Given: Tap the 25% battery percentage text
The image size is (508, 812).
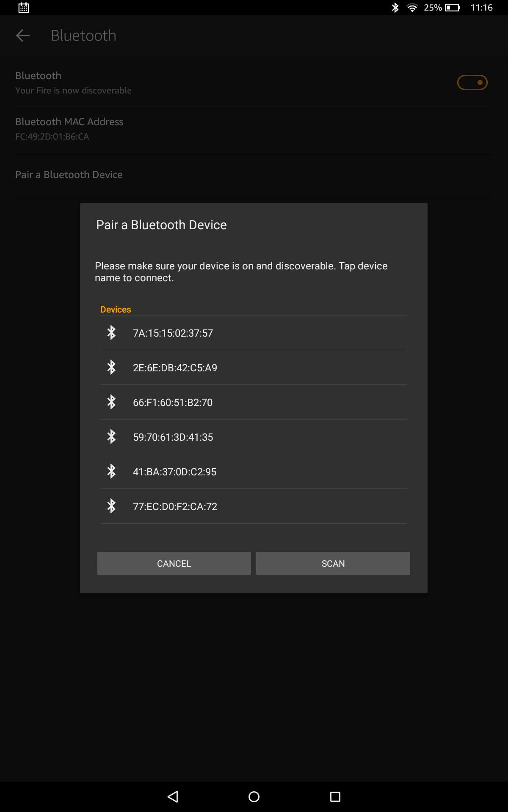Looking at the screenshot, I should coord(433,8).
